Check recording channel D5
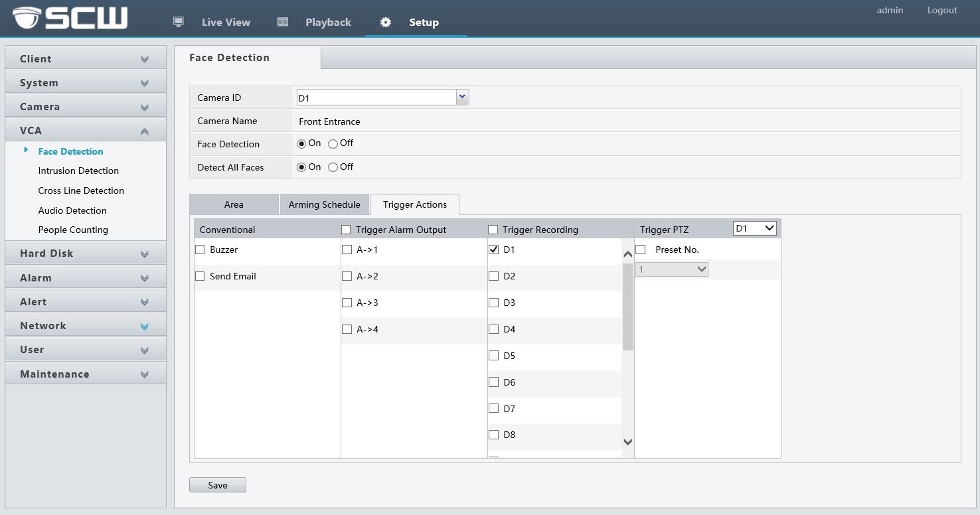The image size is (980, 515). point(493,356)
